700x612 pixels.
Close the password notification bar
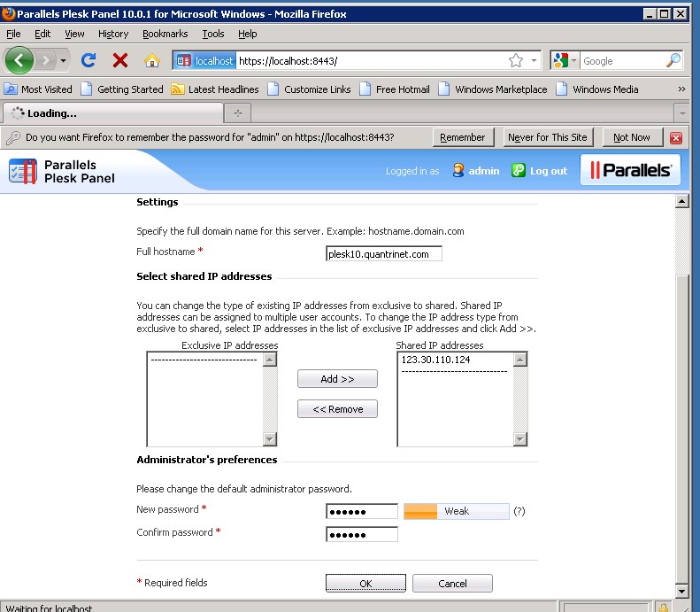click(x=676, y=137)
